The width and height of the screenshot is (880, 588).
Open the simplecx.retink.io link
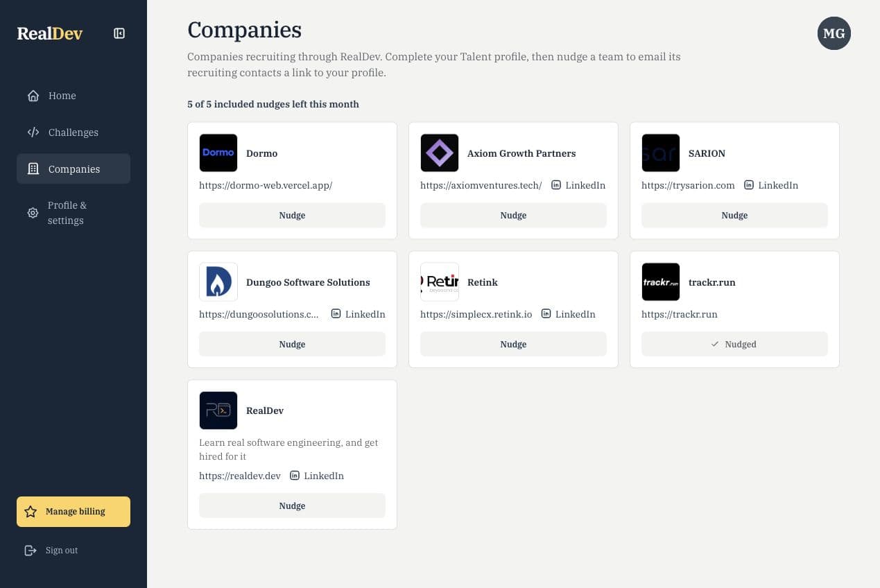coord(476,314)
